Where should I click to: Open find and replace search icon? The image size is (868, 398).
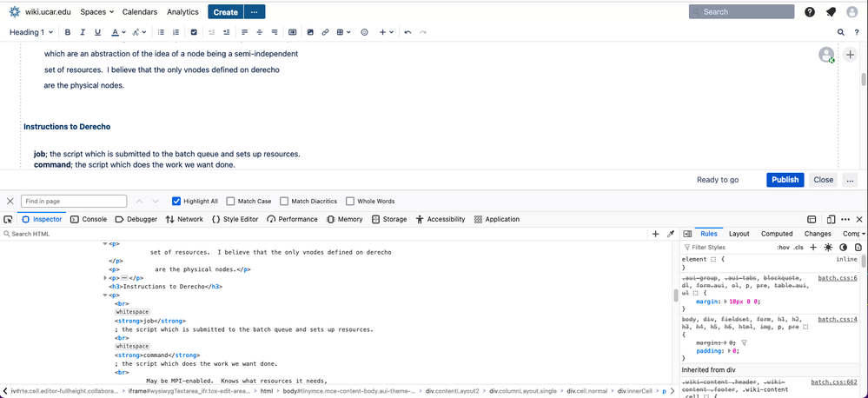click(x=841, y=32)
